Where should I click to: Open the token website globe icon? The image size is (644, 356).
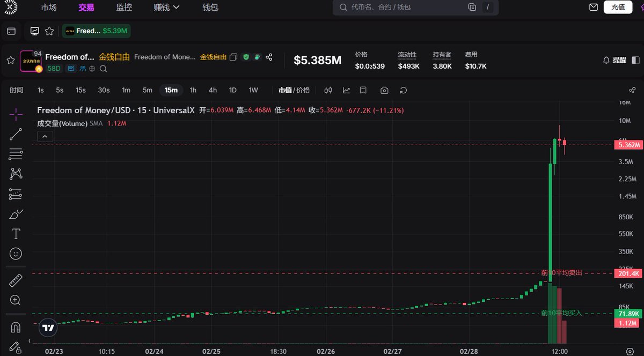tap(92, 69)
